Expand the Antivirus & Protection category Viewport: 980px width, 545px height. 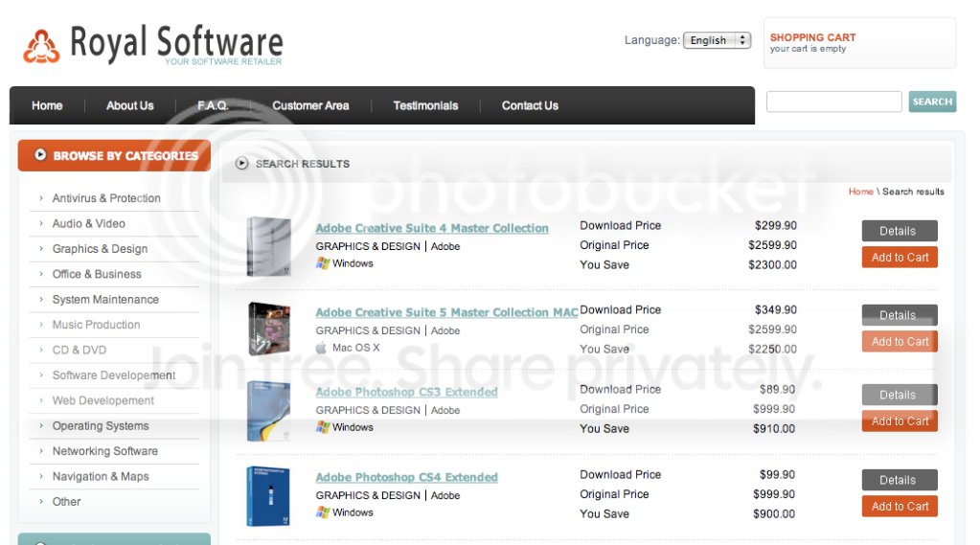tap(41, 198)
